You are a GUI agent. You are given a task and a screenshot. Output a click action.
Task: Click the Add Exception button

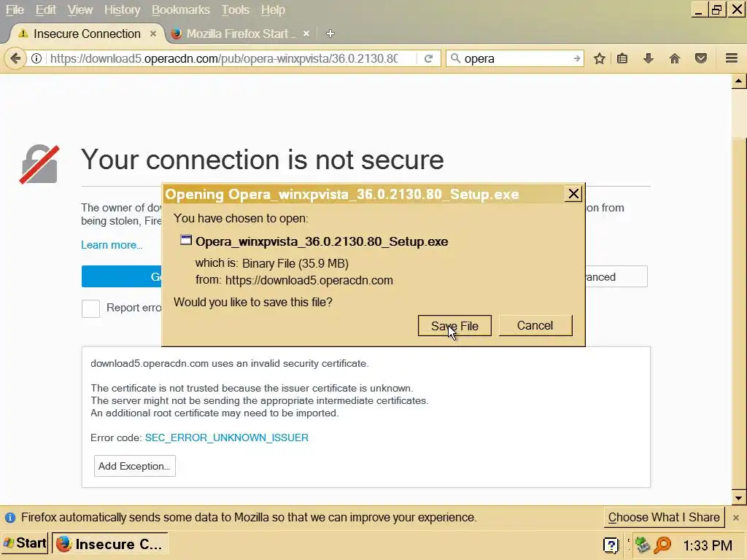134,466
